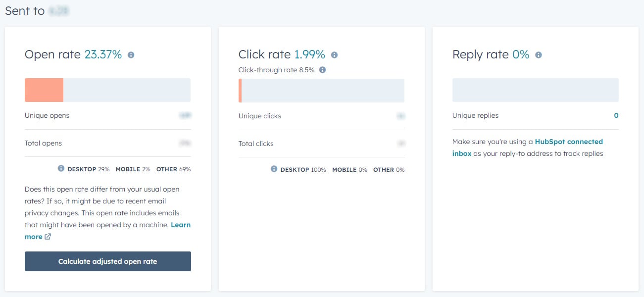The width and height of the screenshot is (644, 297).
Task: Open the Learn more link
Action: [x=107, y=231]
